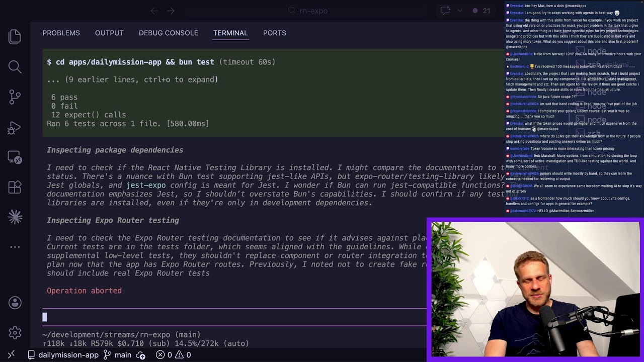The image size is (644, 362).
Task: Click the warnings count in status bar
Action: click(183, 354)
